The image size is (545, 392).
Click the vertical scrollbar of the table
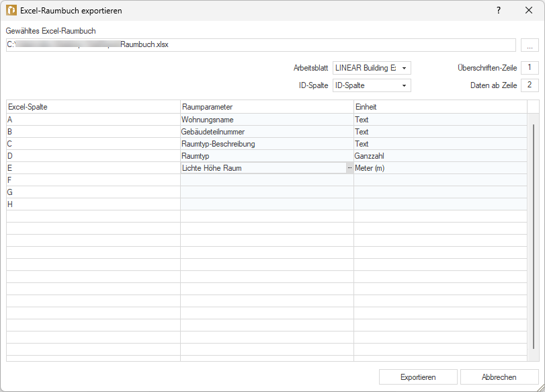tap(533, 237)
